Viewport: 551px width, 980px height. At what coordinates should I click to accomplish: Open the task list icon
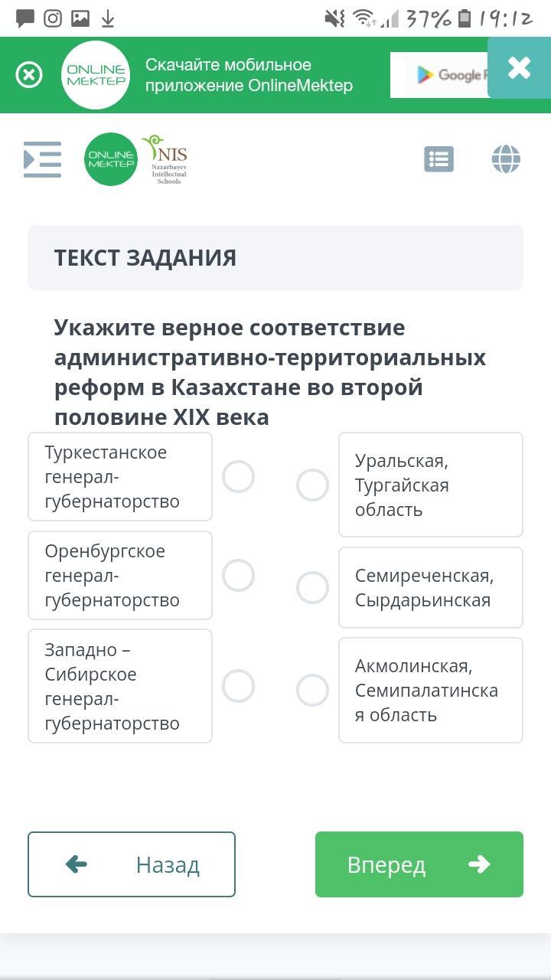(x=439, y=159)
